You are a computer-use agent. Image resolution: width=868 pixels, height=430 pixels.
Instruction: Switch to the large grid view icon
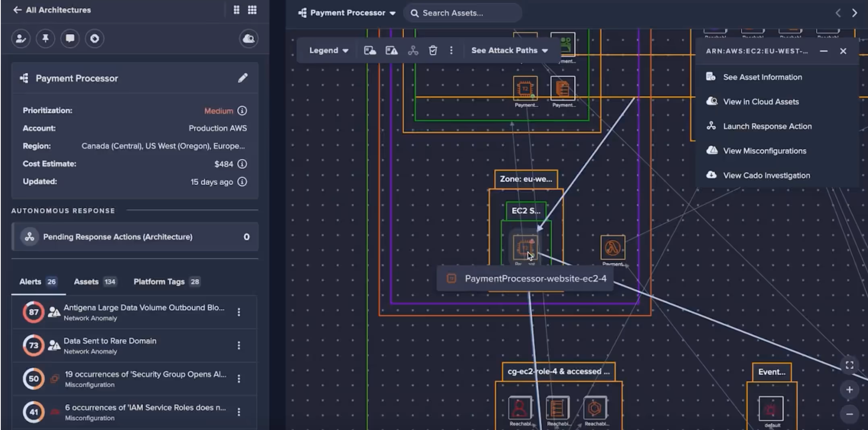[252, 10]
